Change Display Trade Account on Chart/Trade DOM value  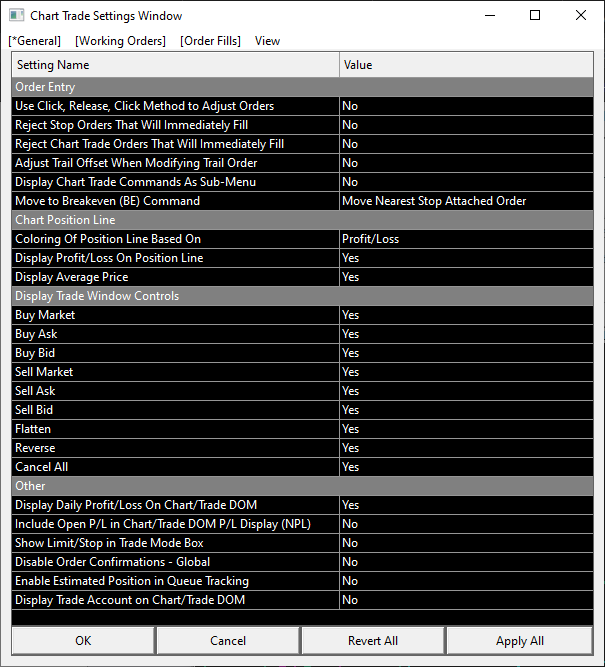466,600
